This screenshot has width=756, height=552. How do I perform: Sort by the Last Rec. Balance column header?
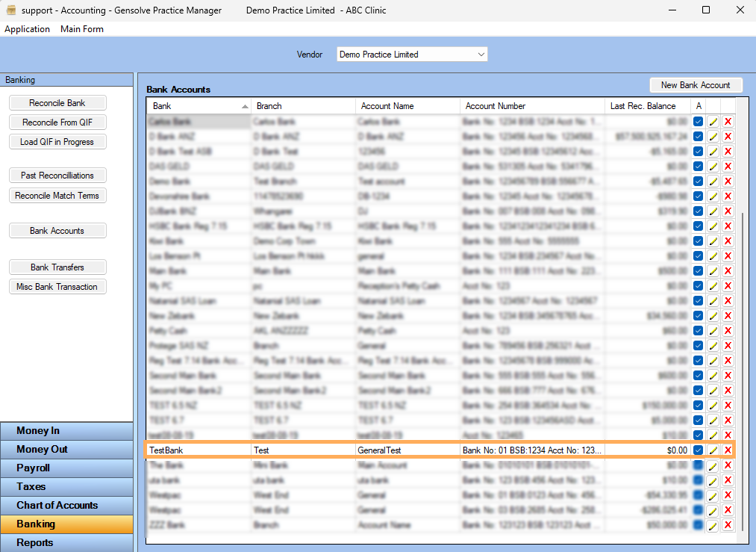pos(648,106)
